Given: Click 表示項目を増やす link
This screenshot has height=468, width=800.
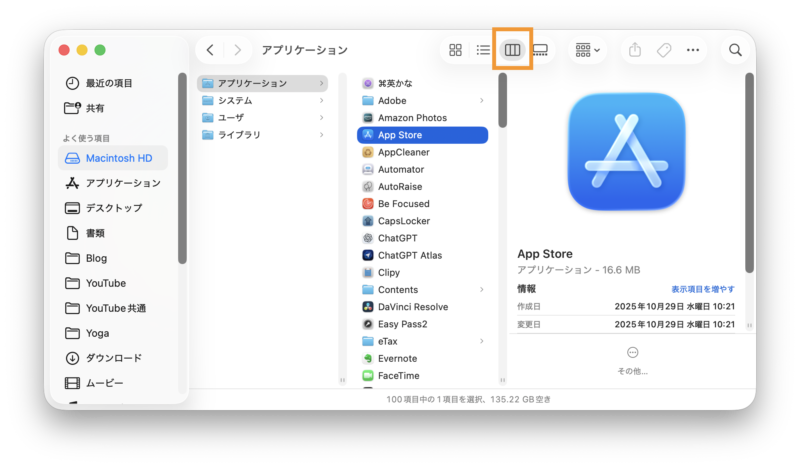Looking at the screenshot, I should coord(703,289).
